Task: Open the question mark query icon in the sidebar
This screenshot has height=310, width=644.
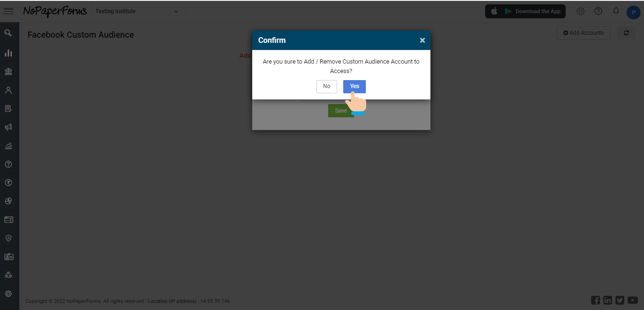Action: click(x=8, y=164)
